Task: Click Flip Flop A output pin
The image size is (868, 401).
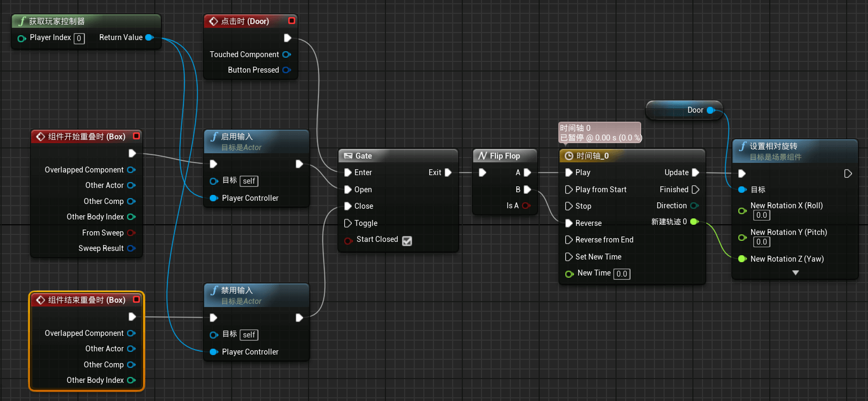Action: pyautogui.click(x=527, y=172)
